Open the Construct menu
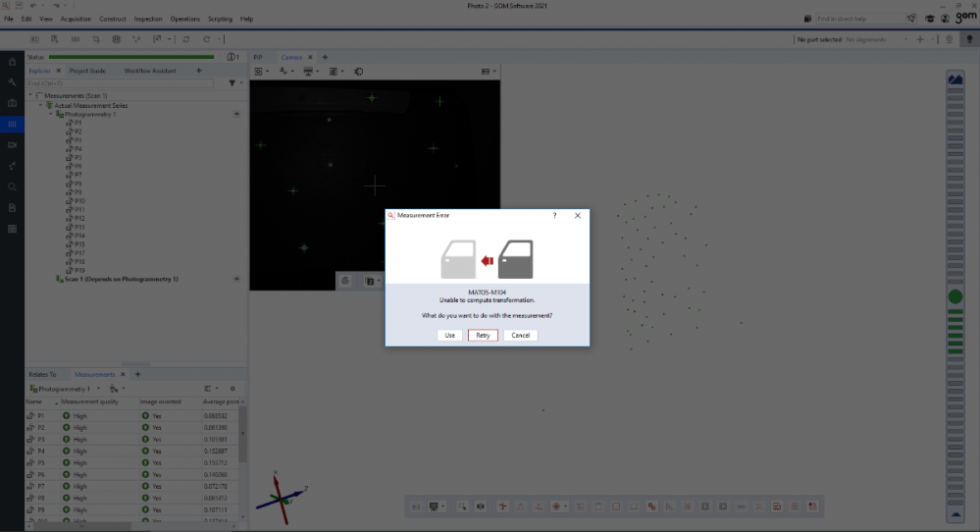The width and height of the screenshot is (980, 532). pos(113,19)
